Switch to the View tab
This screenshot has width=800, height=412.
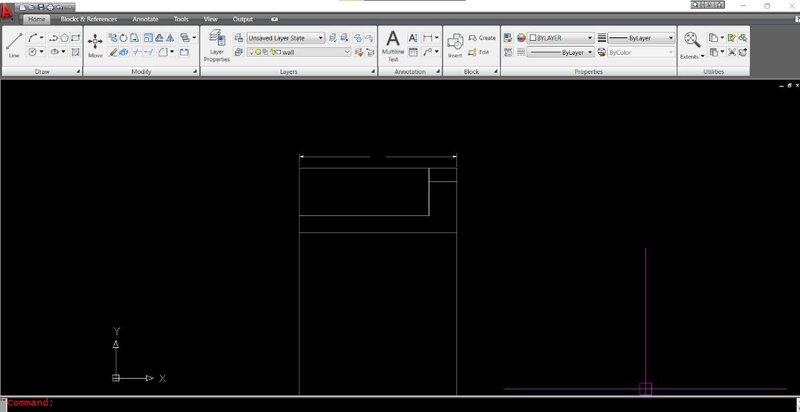pyautogui.click(x=211, y=19)
